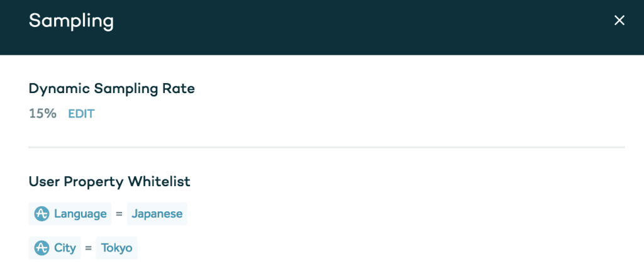Click EDIT next to the 15% rate

81,114
